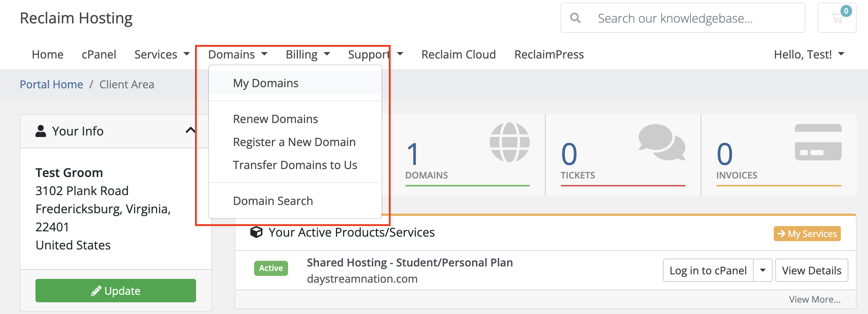Collapse the Your Info panel chevron

190,131
